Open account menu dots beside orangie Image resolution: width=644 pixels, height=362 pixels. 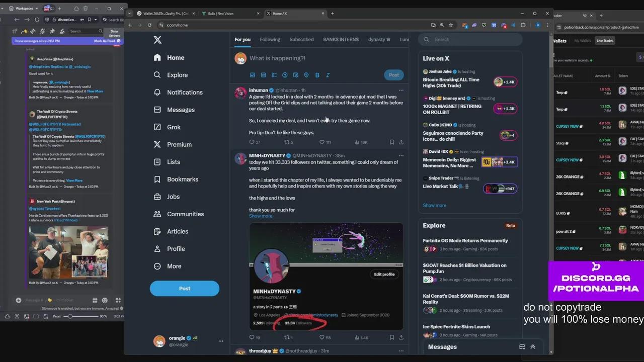tap(220, 341)
